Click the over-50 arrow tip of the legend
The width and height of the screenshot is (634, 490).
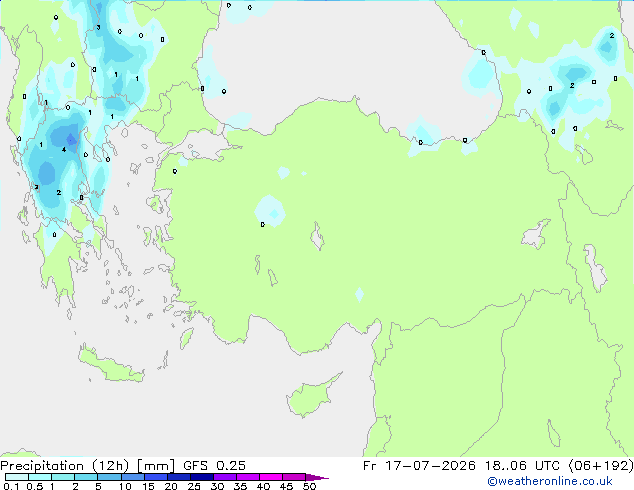[317, 477]
